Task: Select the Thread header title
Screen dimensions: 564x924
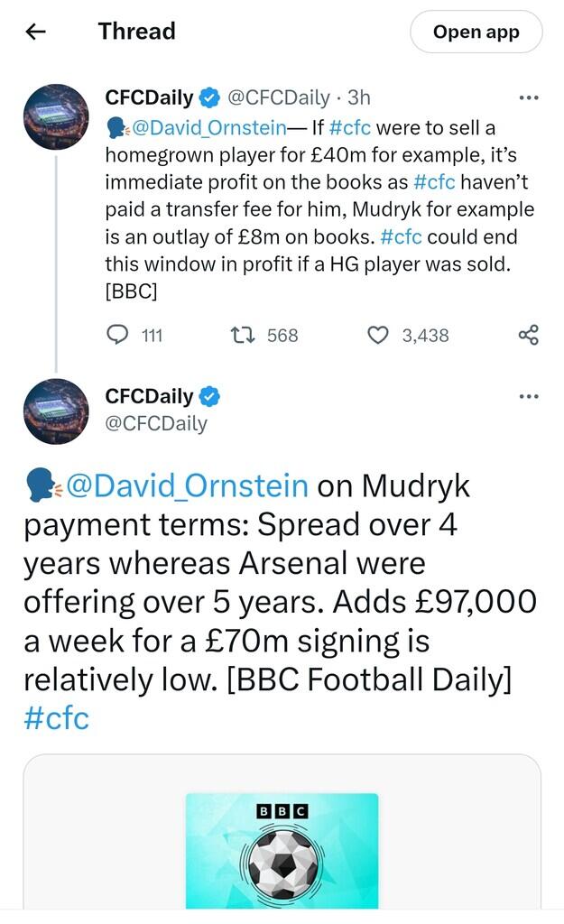Action: (136, 32)
